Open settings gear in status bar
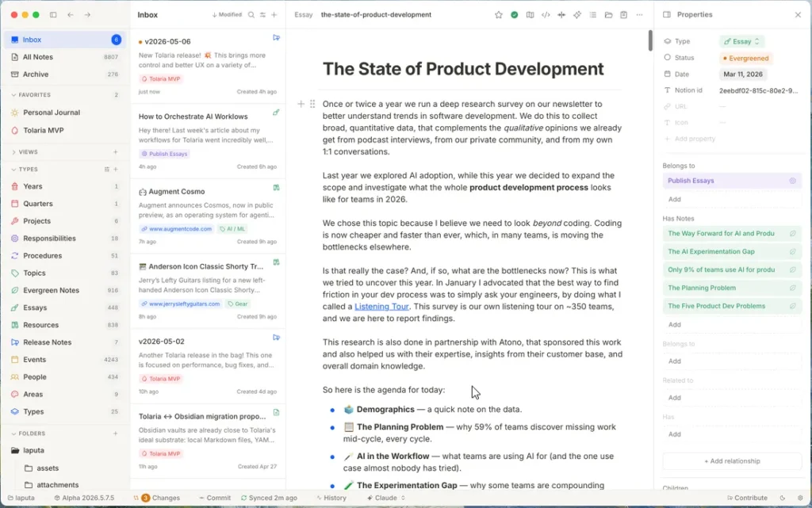The image size is (812, 508). click(x=800, y=498)
